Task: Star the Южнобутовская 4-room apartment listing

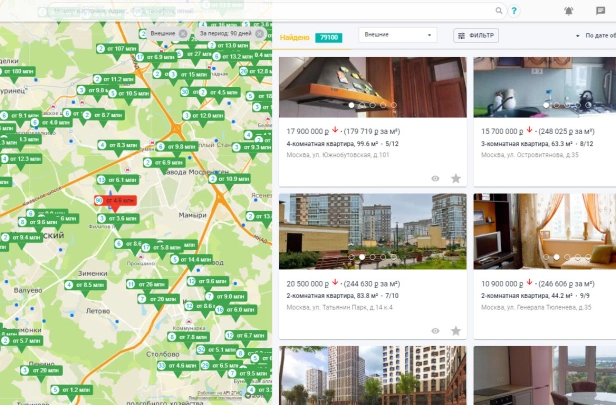Action: click(x=456, y=179)
